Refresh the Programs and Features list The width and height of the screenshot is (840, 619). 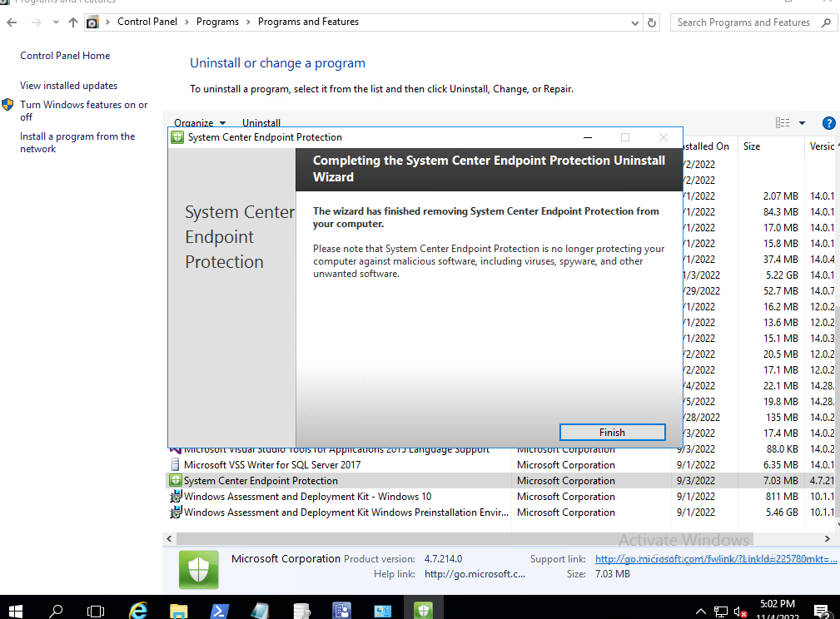coord(651,22)
